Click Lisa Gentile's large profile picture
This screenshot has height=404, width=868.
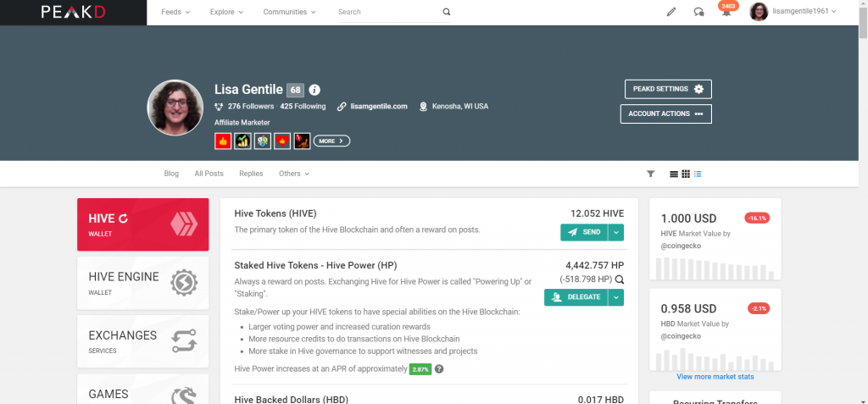[x=175, y=108]
